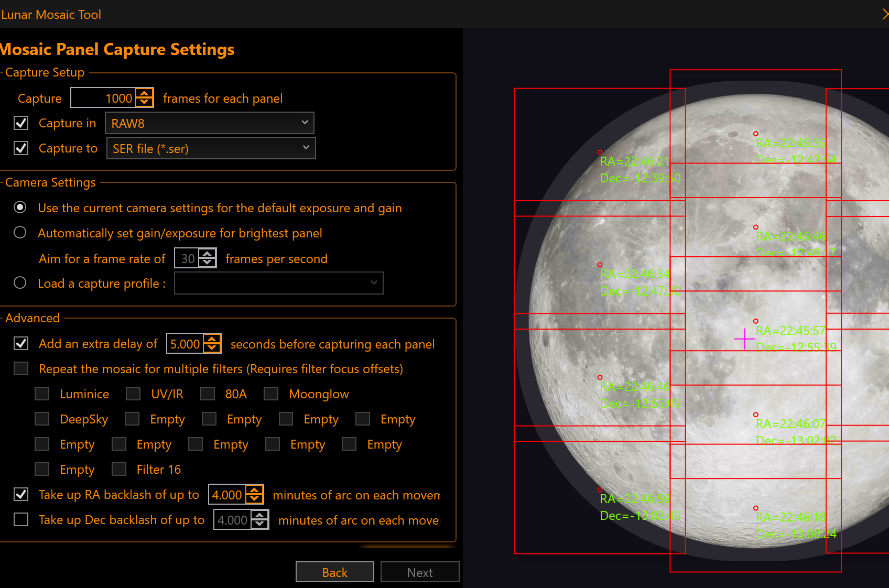Decrease the frames per panel count

click(x=144, y=102)
